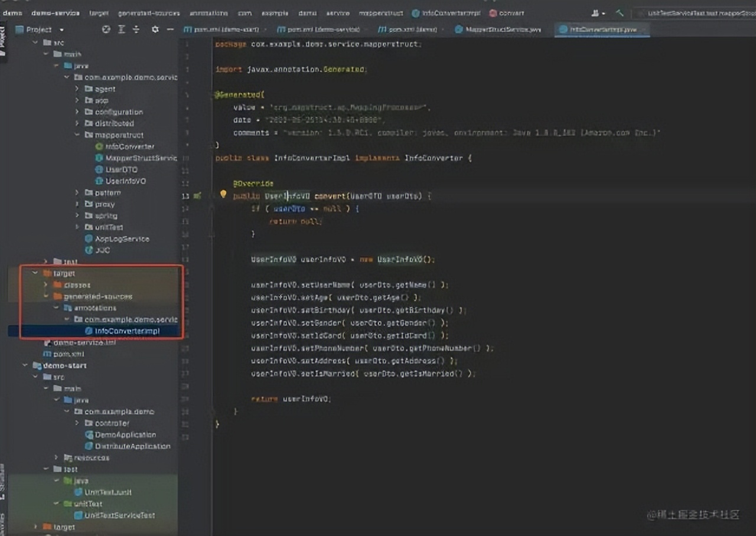Click the Collapse All icon in Project panel
The width and height of the screenshot is (756, 536).
click(136, 30)
